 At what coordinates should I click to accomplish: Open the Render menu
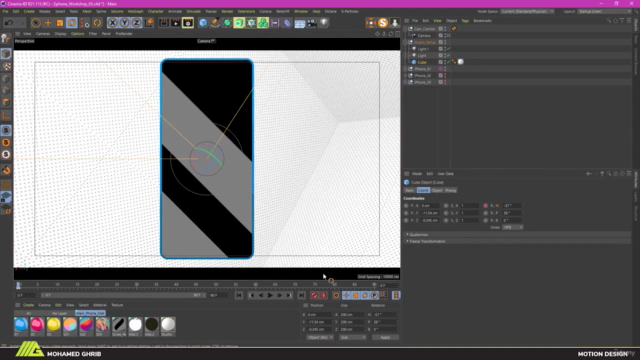click(x=227, y=11)
